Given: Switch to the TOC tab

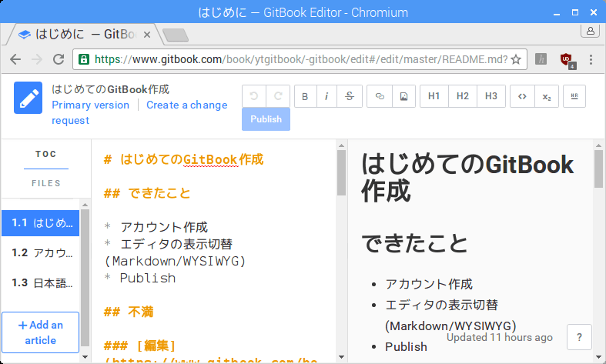Looking at the screenshot, I should (x=46, y=154).
